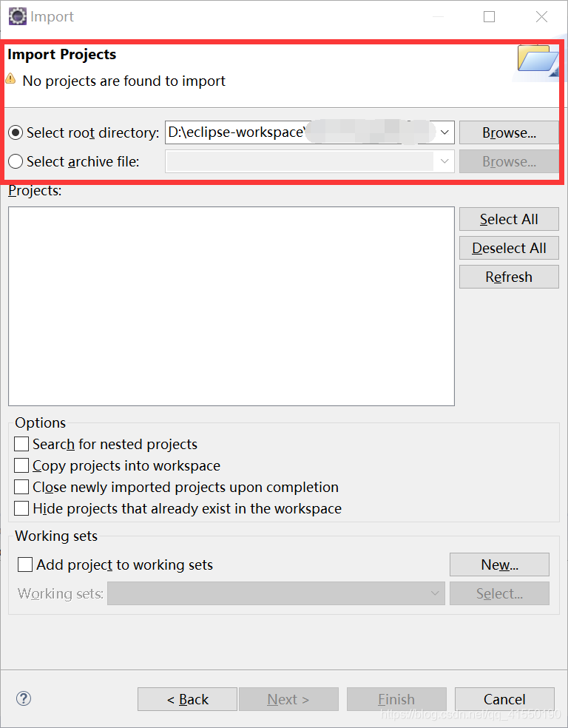This screenshot has width=568, height=728.
Task: Click the Next > button
Action: 288,699
